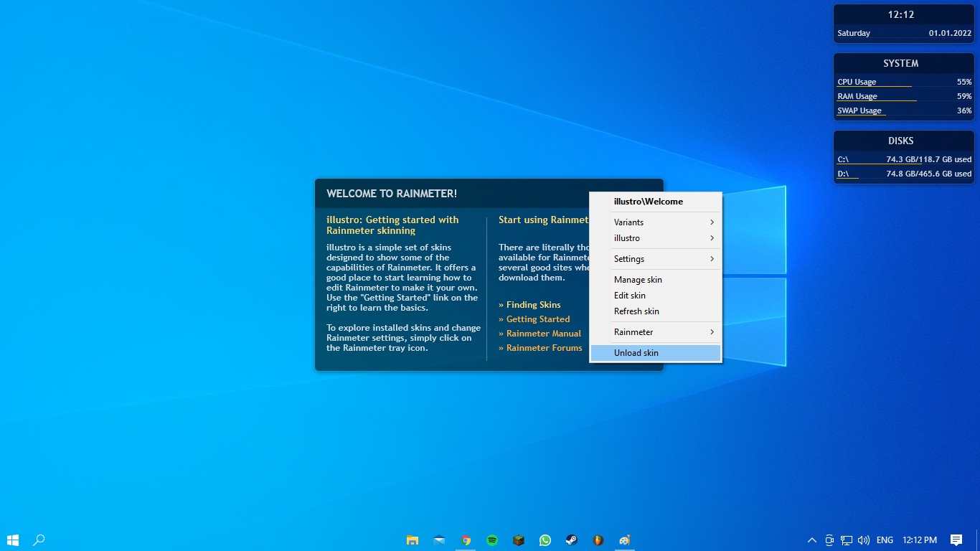Viewport: 980px width, 551px height.
Task: Choose Manage skin from context menu
Action: 656,280
